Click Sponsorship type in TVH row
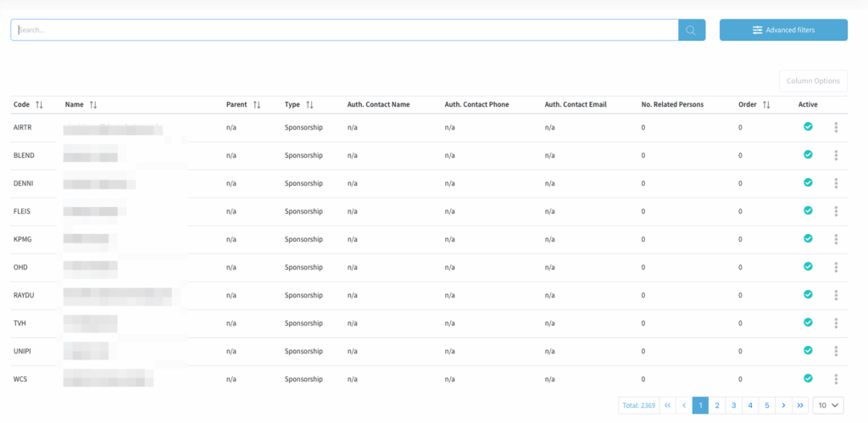 303,323
